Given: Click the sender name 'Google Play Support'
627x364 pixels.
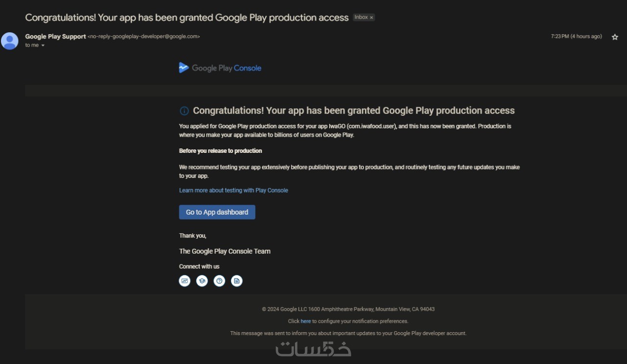Looking at the screenshot, I should coord(55,37).
